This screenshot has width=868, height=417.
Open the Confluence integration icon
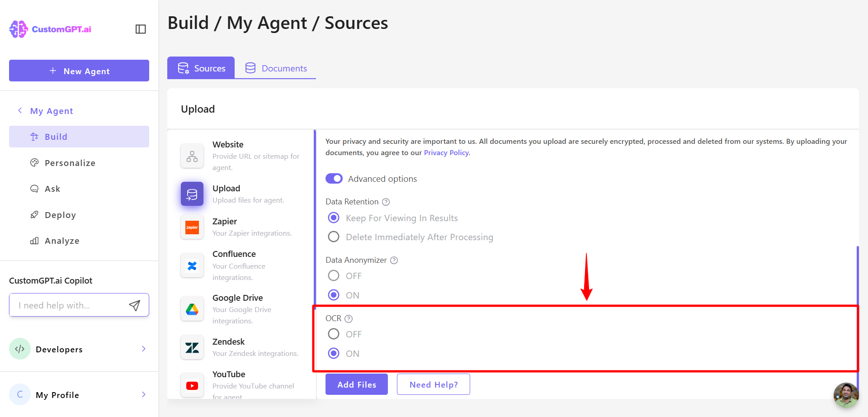pos(192,265)
